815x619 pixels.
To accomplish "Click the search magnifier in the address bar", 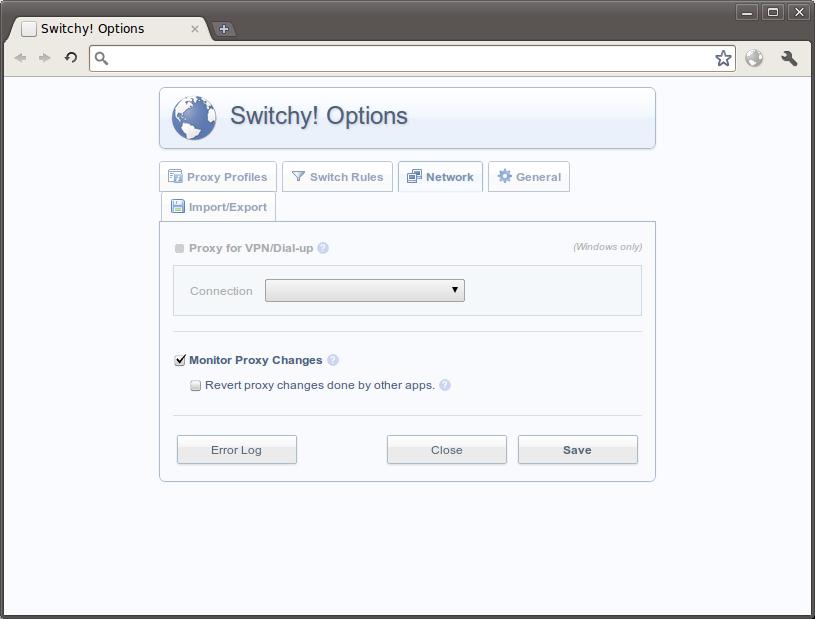I will pos(101,58).
